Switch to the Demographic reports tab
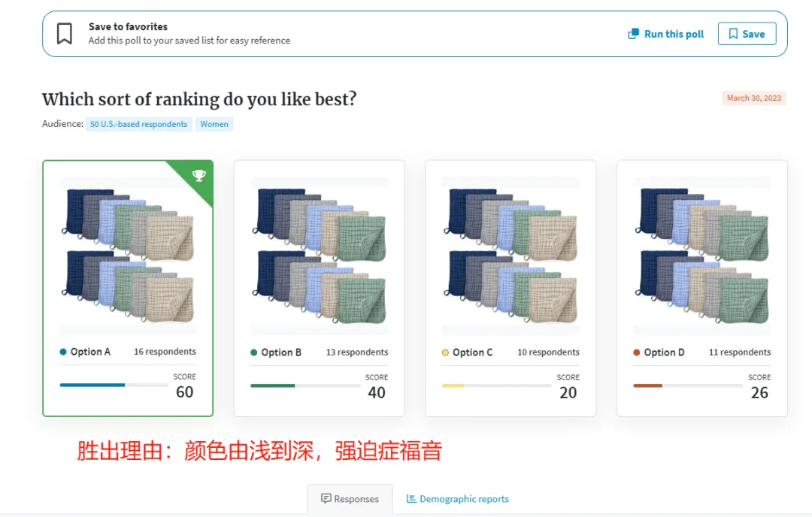Viewport: 812px width, 517px height. [x=458, y=499]
